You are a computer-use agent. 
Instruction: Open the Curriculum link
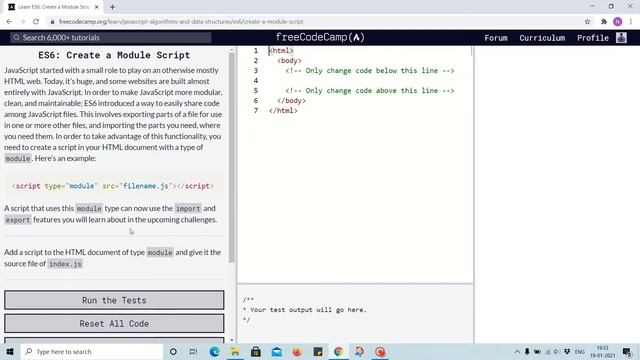(542, 38)
